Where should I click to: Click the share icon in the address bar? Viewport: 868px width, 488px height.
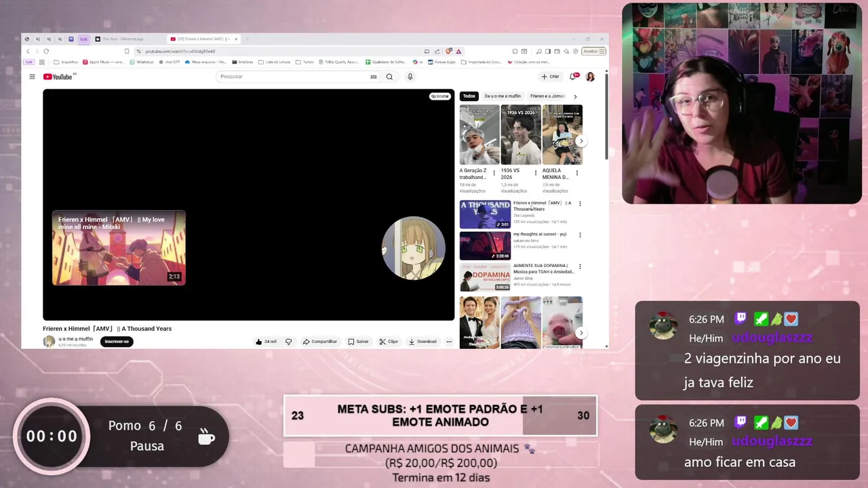437,51
